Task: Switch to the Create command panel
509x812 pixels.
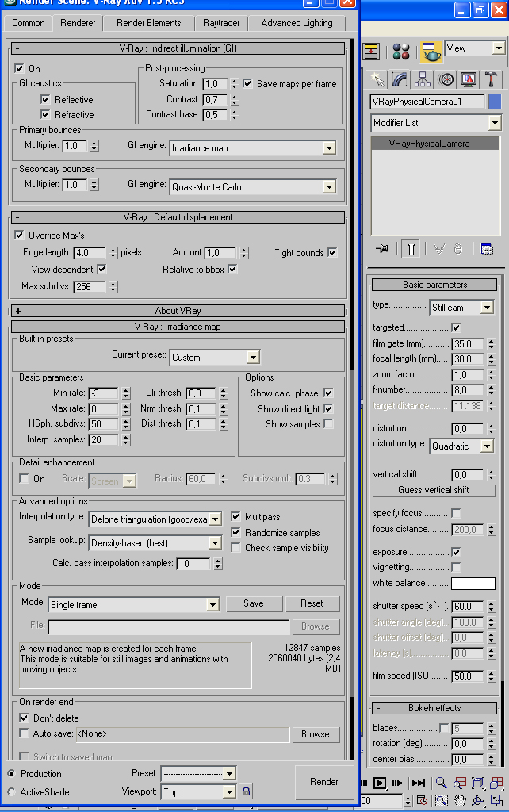Action: click(x=377, y=80)
